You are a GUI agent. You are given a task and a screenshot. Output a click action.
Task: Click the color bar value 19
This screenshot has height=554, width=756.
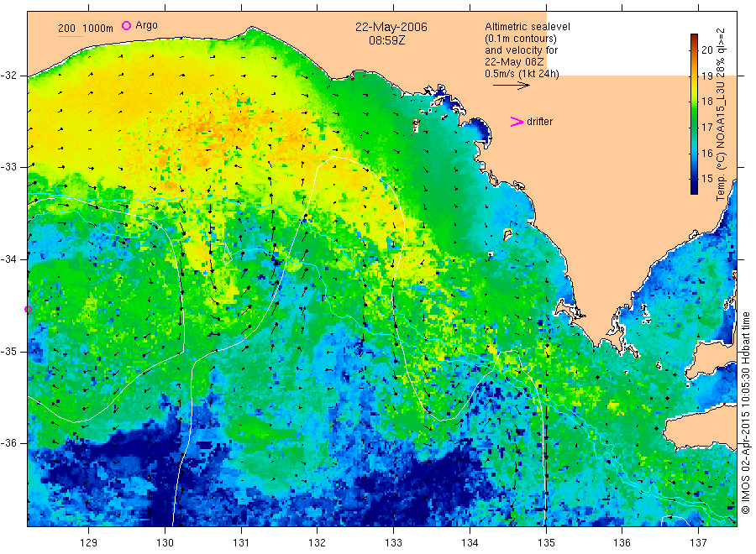(x=707, y=76)
